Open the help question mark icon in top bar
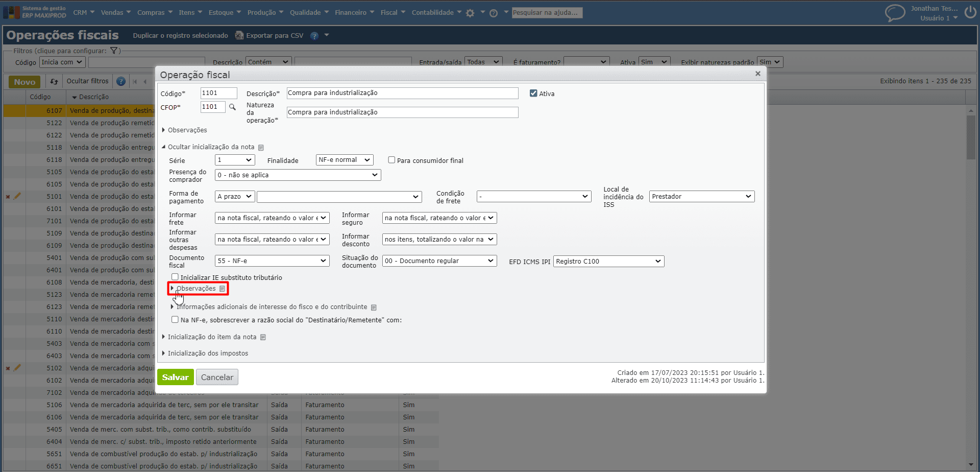980x472 pixels. click(x=494, y=13)
